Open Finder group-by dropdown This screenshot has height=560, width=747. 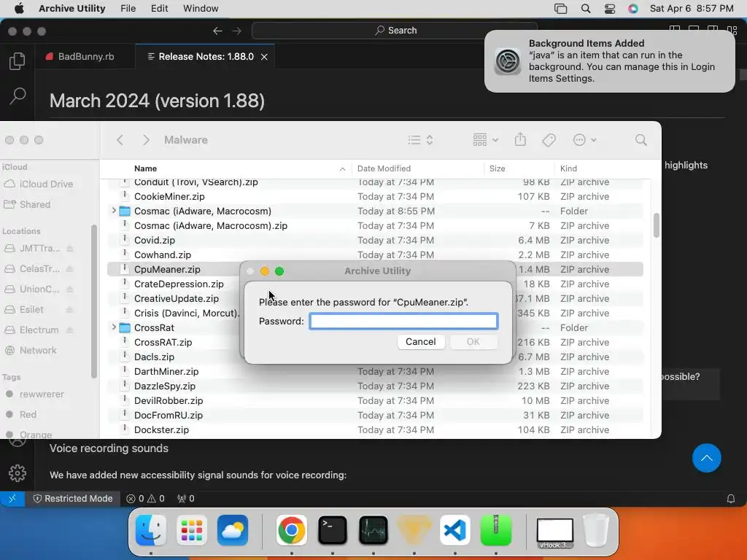pyautogui.click(x=485, y=140)
